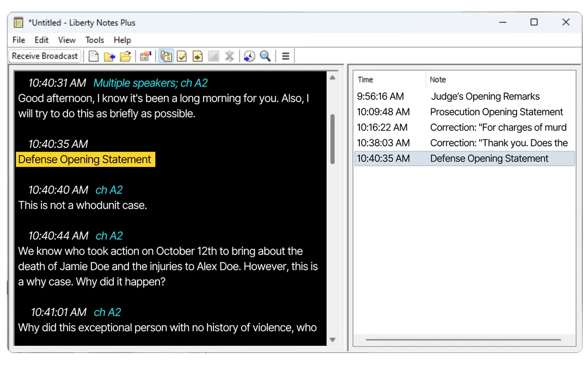The width and height of the screenshot is (588, 365).
Task: Click the folder with blue arrow icon
Action: (x=109, y=56)
